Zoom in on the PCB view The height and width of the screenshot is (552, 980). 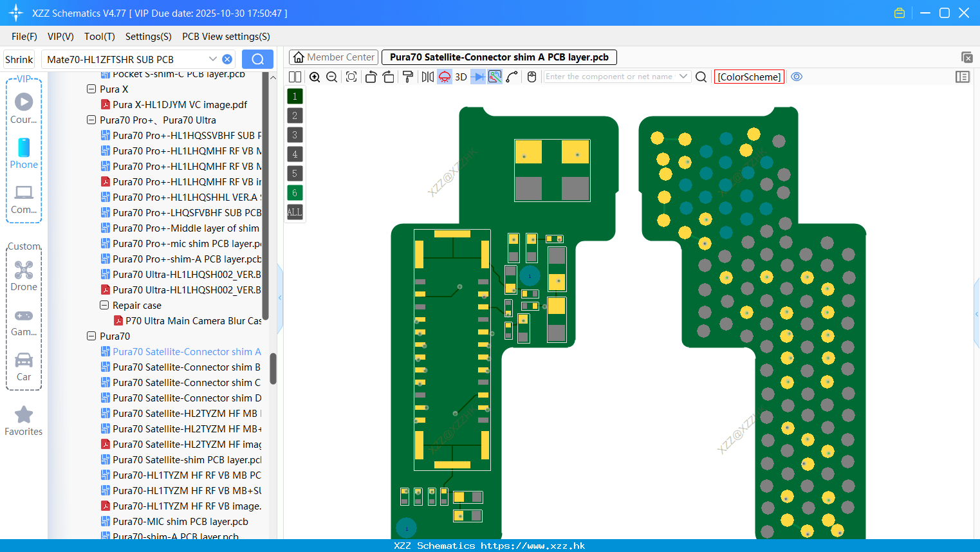pos(315,77)
